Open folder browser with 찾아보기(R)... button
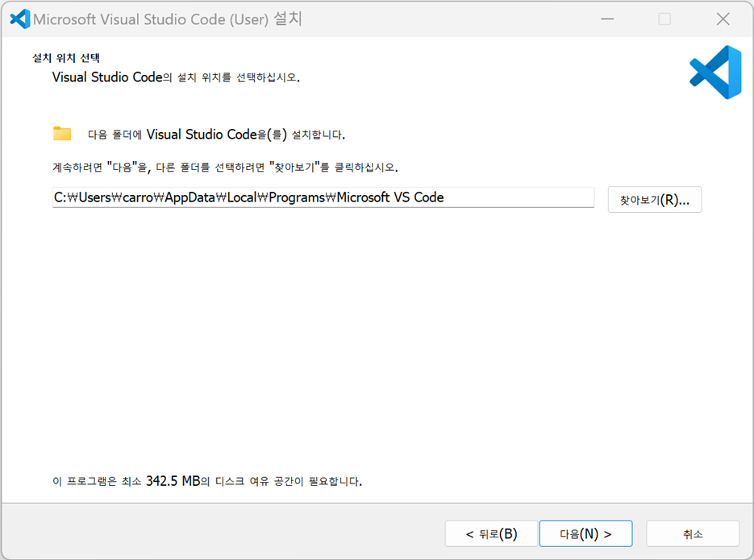 655,200
